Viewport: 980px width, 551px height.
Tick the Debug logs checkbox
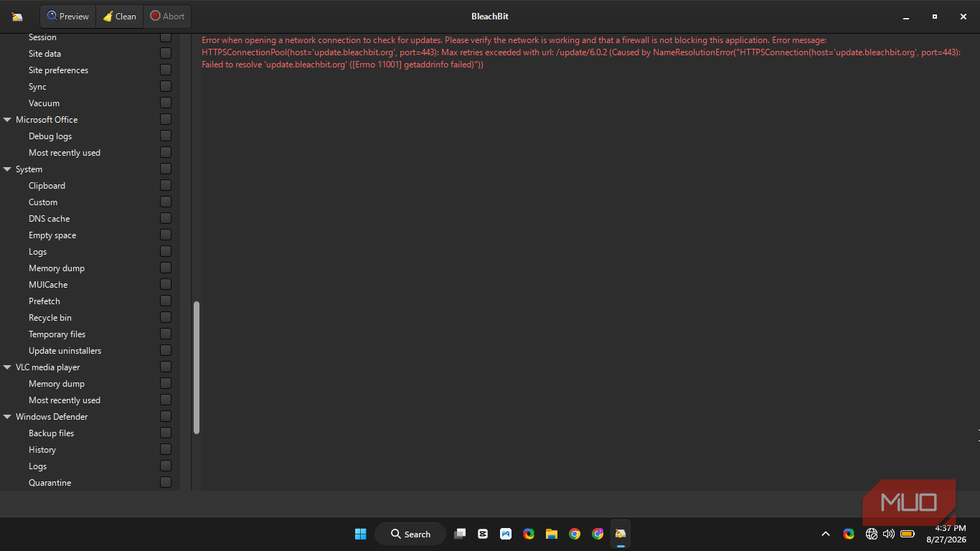coord(166,136)
